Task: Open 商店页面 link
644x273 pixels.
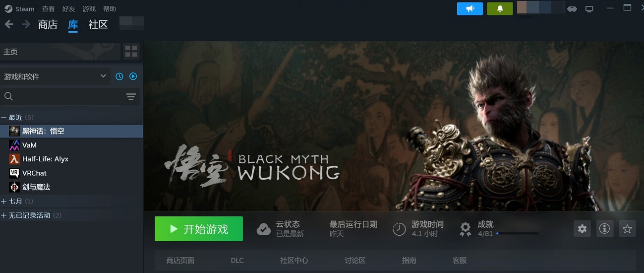Action: click(x=180, y=261)
